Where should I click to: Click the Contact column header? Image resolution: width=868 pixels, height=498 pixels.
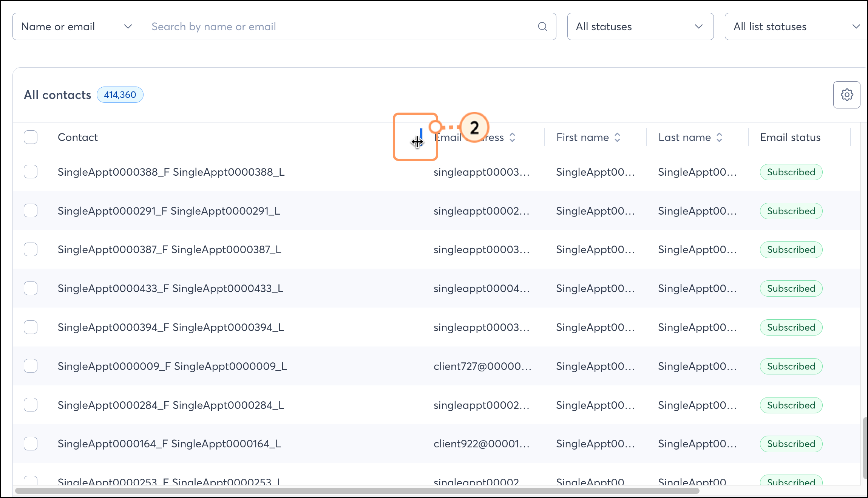pos(78,138)
